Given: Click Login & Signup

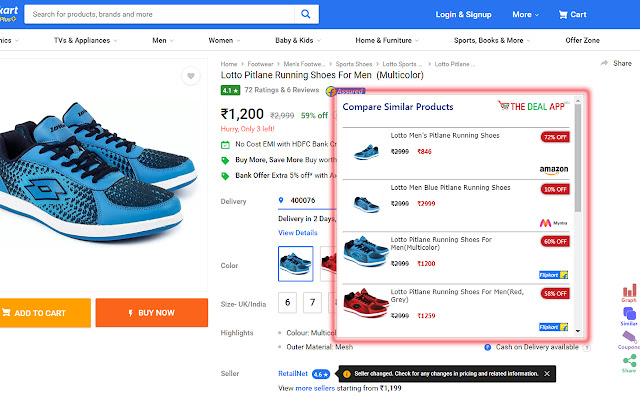Looking at the screenshot, I should click(463, 15).
